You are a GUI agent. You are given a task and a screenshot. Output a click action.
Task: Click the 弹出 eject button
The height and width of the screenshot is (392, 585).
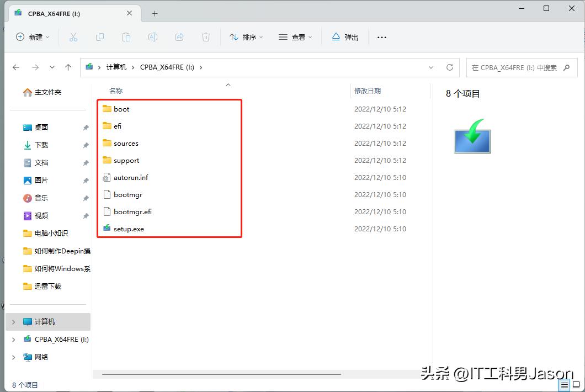pos(344,37)
